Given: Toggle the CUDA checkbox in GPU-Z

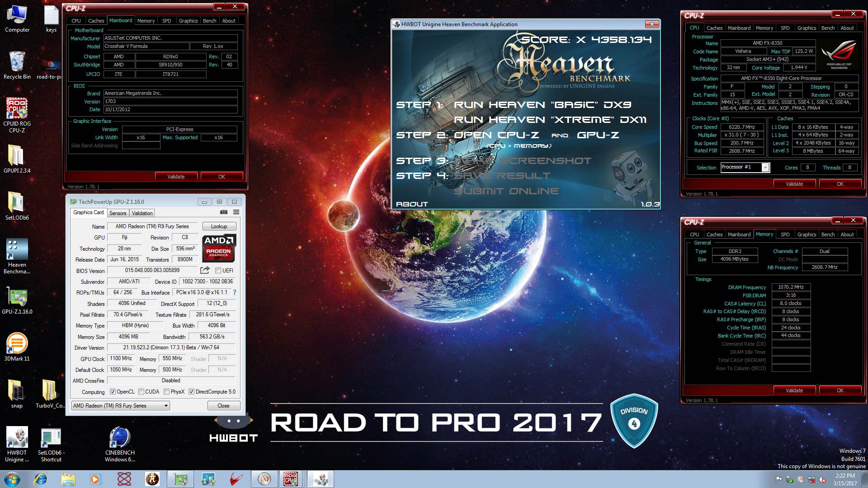Looking at the screenshot, I should [x=141, y=392].
